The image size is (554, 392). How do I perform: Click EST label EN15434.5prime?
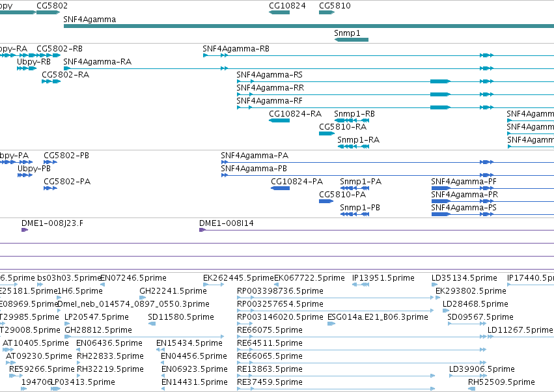[x=189, y=343]
